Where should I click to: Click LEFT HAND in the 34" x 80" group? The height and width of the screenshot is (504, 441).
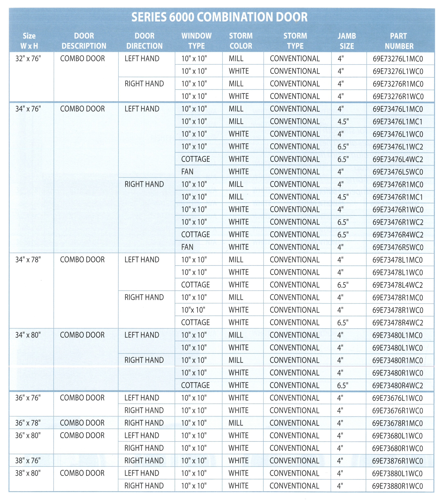(x=142, y=335)
